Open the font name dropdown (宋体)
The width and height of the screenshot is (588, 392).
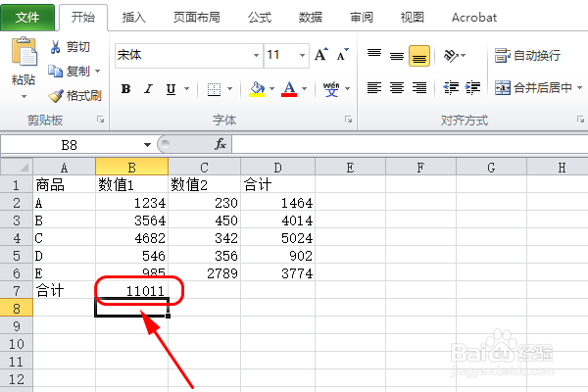tap(256, 56)
